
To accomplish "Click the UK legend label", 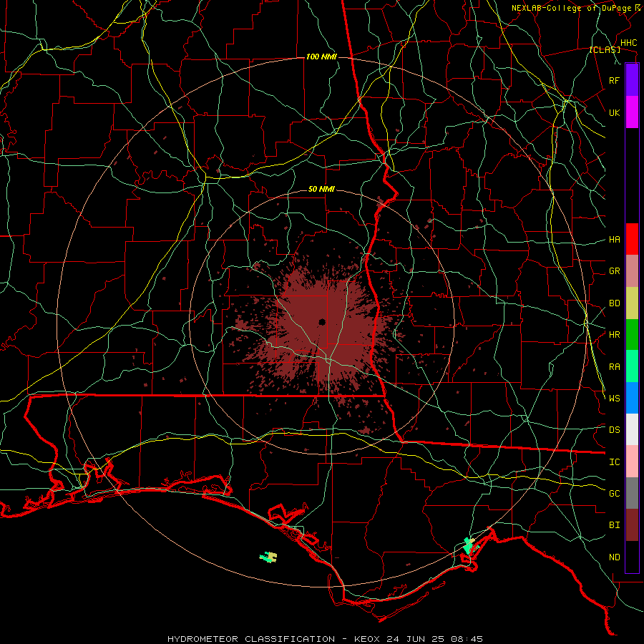I will click(614, 112).
